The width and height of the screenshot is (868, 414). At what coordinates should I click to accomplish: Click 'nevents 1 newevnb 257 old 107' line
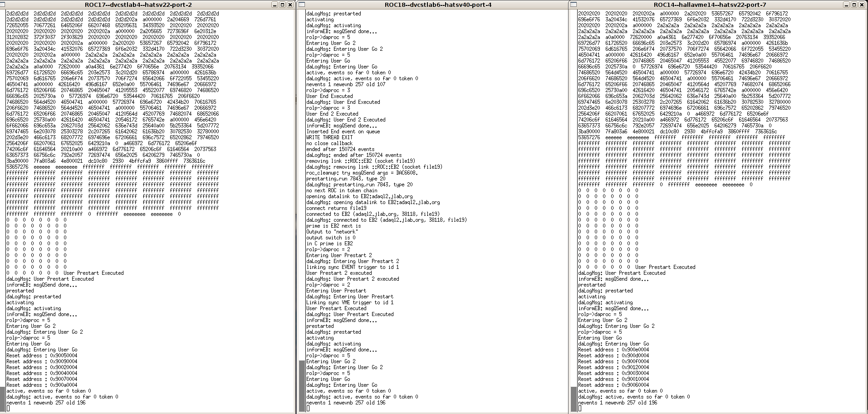click(346, 84)
